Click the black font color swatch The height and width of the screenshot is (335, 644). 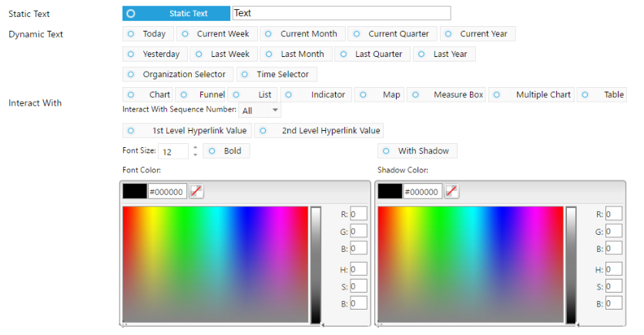click(x=135, y=191)
